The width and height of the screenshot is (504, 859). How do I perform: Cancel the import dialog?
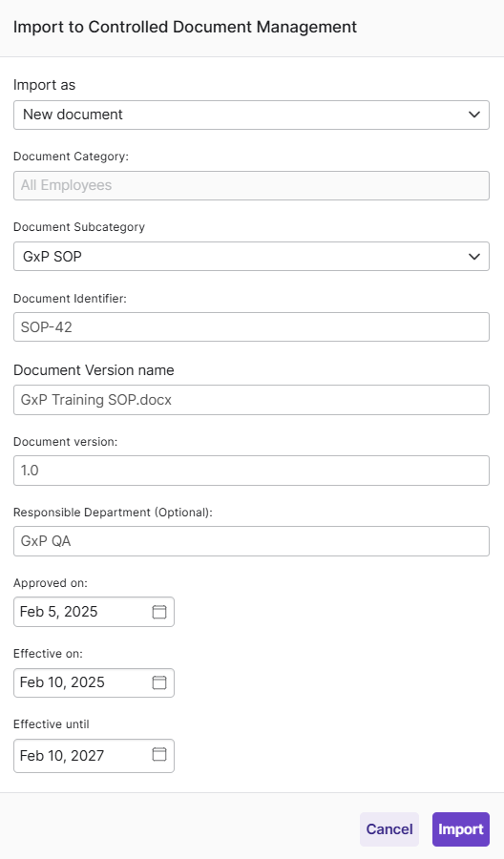389,829
